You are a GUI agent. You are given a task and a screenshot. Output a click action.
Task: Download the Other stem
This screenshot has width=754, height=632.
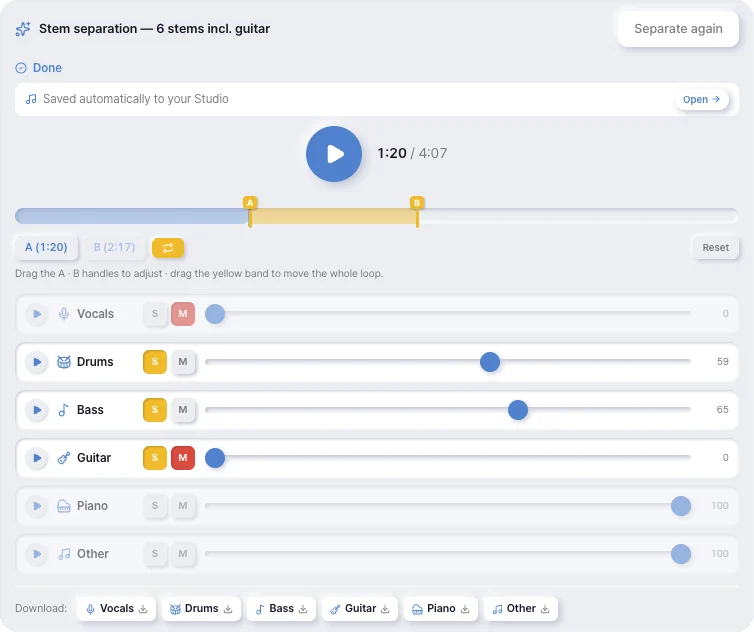[x=521, y=609]
